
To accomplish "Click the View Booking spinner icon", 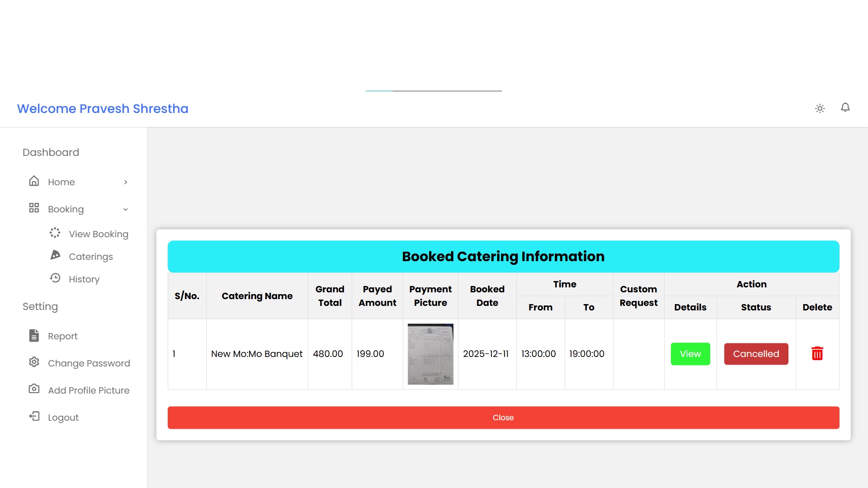I will pyautogui.click(x=55, y=233).
